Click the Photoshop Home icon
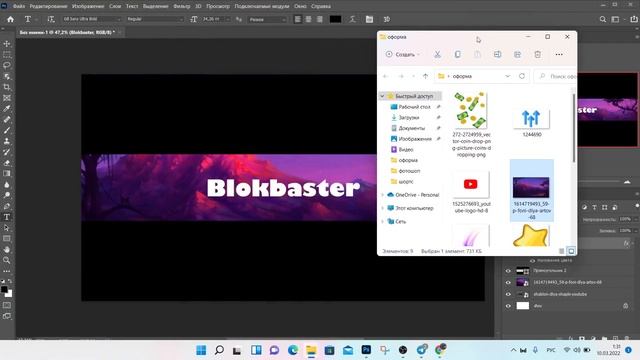Screen dimensions: 640x360 pos(10,19)
